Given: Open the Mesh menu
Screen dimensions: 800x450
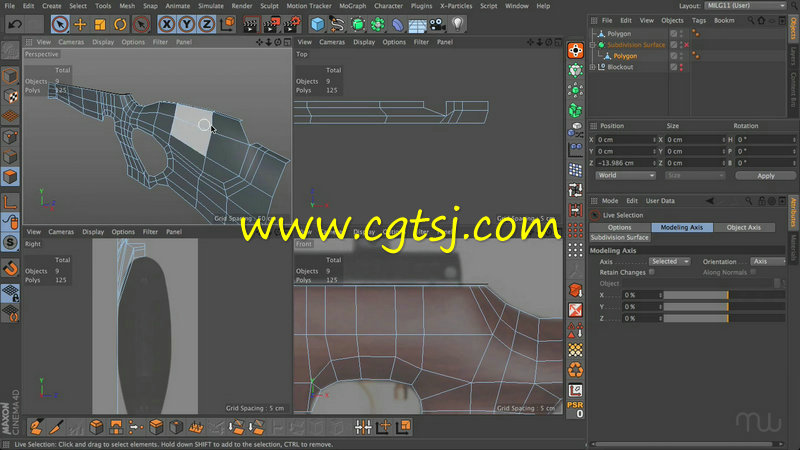Looking at the screenshot, I should (x=127, y=6).
